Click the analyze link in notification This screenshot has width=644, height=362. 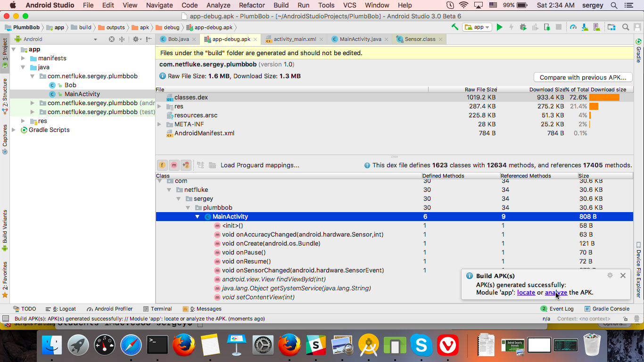click(556, 292)
